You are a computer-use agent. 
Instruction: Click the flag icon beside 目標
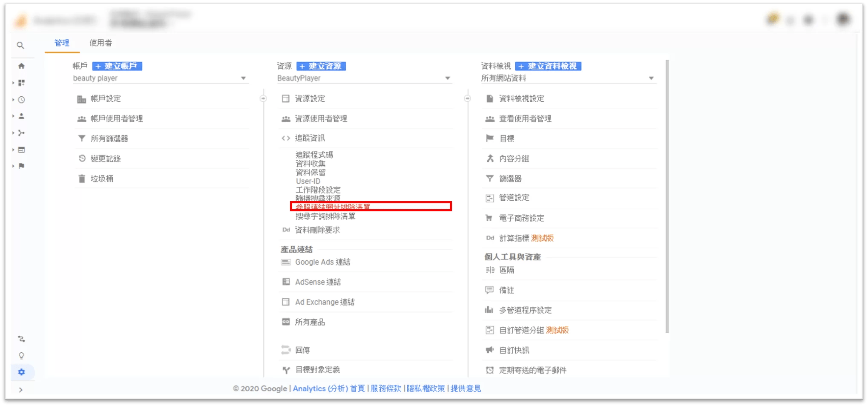pos(490,138)
